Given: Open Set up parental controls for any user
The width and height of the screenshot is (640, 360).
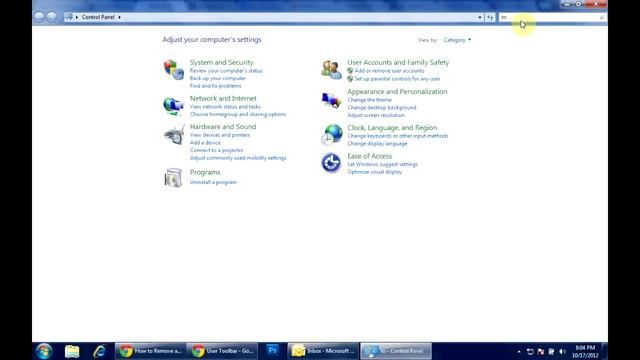Looking at the screenshot, I should tap(397, 79).
